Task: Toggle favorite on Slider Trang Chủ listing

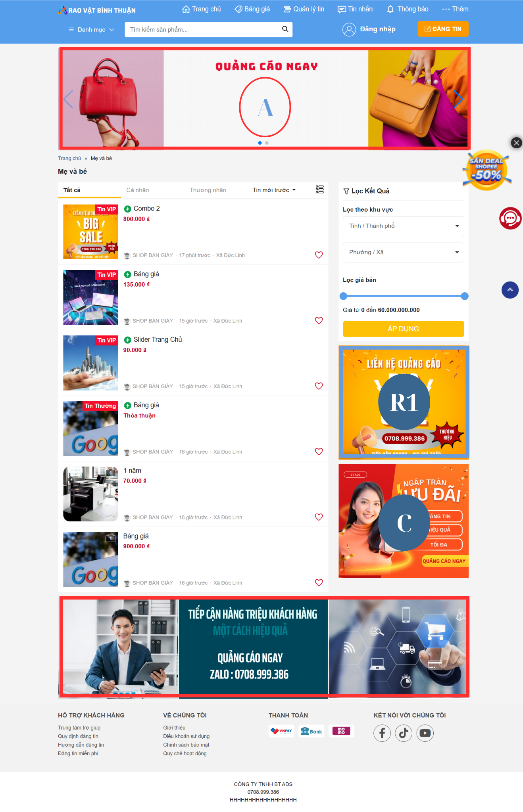Action: pyautogui.click(x=319, y=386)
